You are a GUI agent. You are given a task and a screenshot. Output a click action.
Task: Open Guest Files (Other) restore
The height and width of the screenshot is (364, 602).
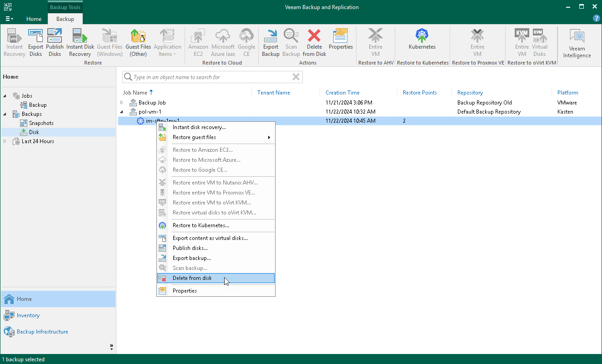pos(138,43)
